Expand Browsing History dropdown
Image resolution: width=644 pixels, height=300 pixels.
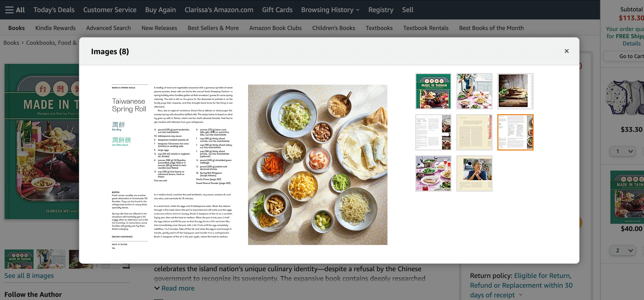point(330,10)
